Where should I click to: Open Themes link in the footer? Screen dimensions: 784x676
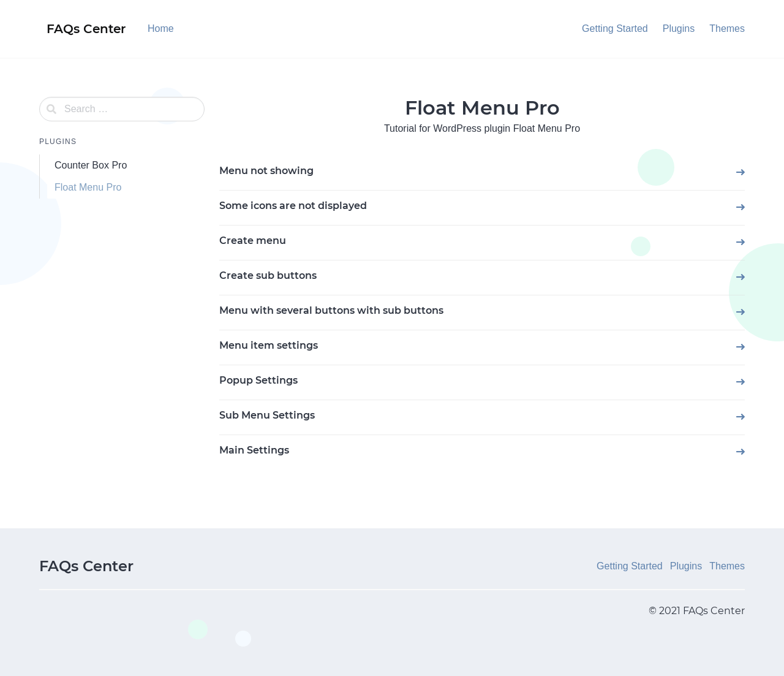[727, 566]
